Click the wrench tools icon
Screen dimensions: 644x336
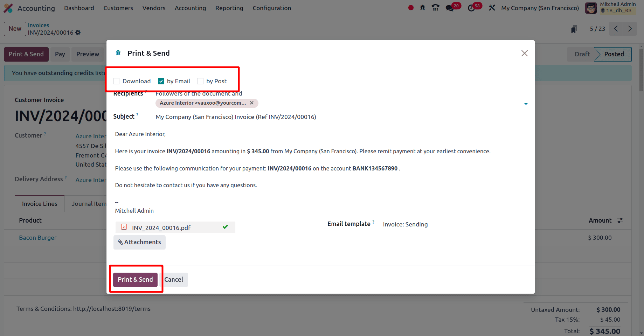pyautogui.click(x=492, y=8)
